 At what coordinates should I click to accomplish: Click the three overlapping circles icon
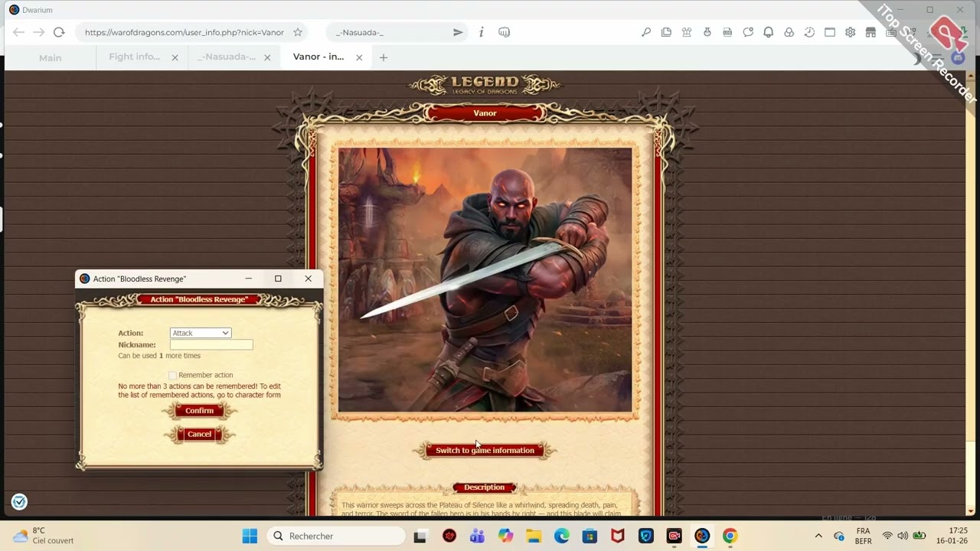pyautogui.click(x=789, y=32)
